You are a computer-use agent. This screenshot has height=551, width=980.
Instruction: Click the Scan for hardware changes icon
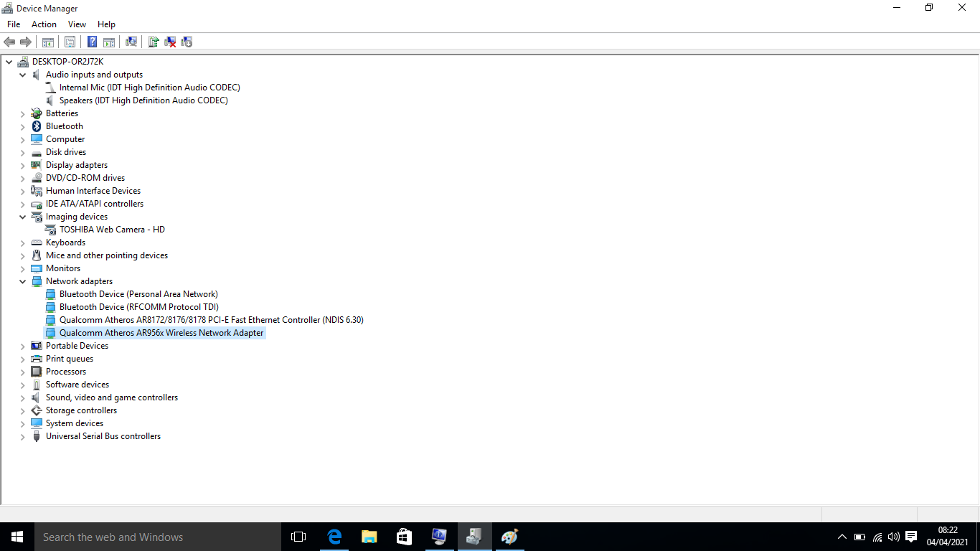(x=131, y=42)
